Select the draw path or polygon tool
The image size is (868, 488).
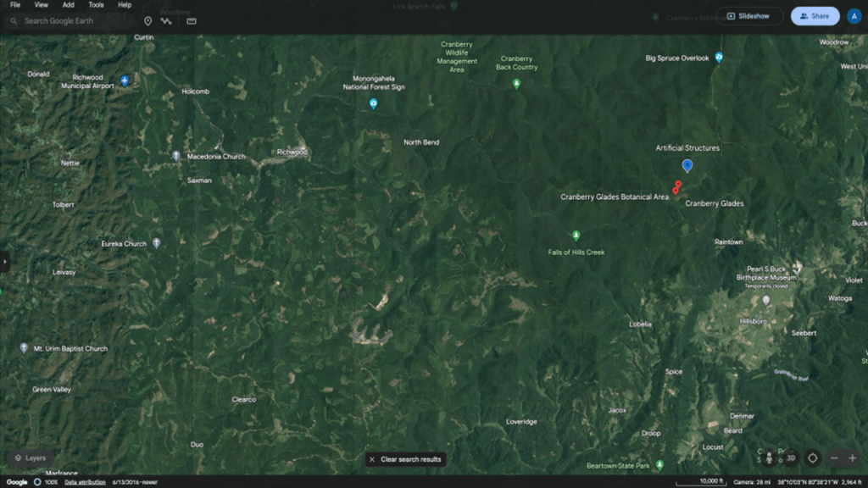click(x=166, y=20)
